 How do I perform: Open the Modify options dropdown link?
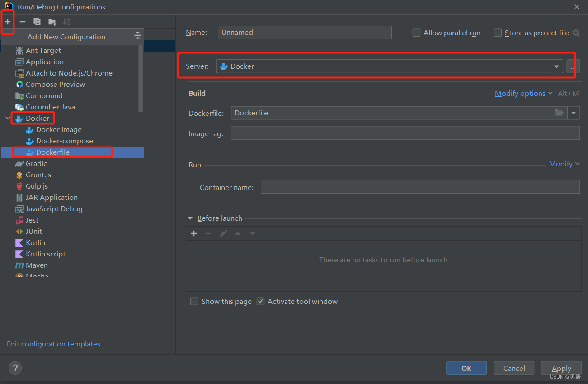coord(523,93)
